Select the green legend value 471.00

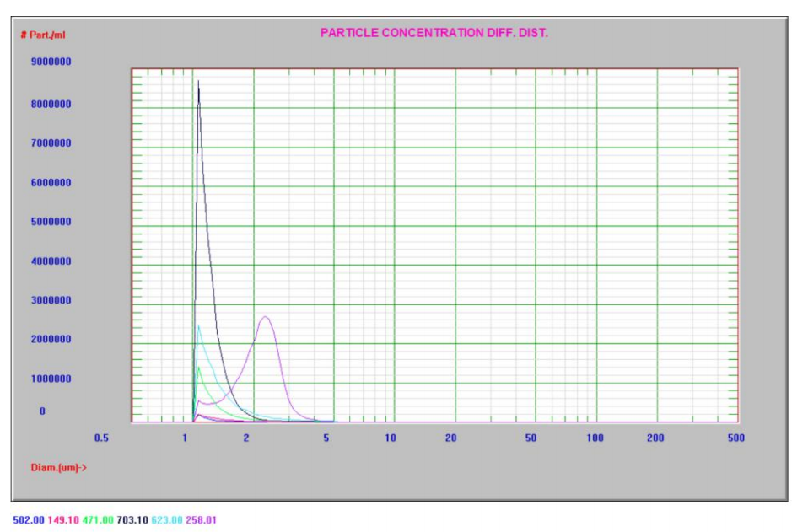[x=98, y=520]
